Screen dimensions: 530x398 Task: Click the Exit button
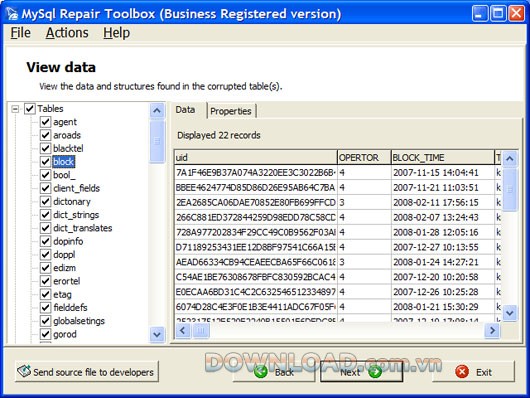[474, 372]
